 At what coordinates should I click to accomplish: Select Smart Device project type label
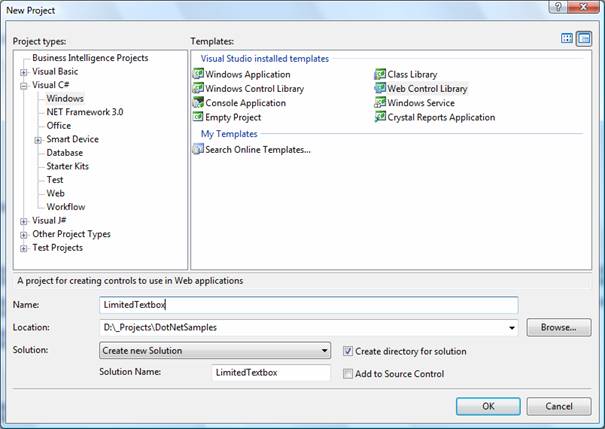coord(73,139)
